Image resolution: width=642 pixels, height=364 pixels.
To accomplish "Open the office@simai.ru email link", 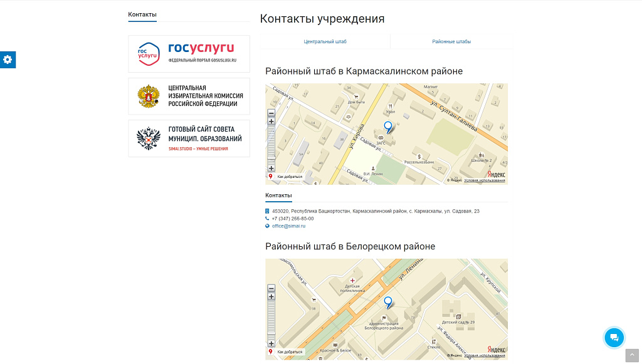I will click(287, 226).
